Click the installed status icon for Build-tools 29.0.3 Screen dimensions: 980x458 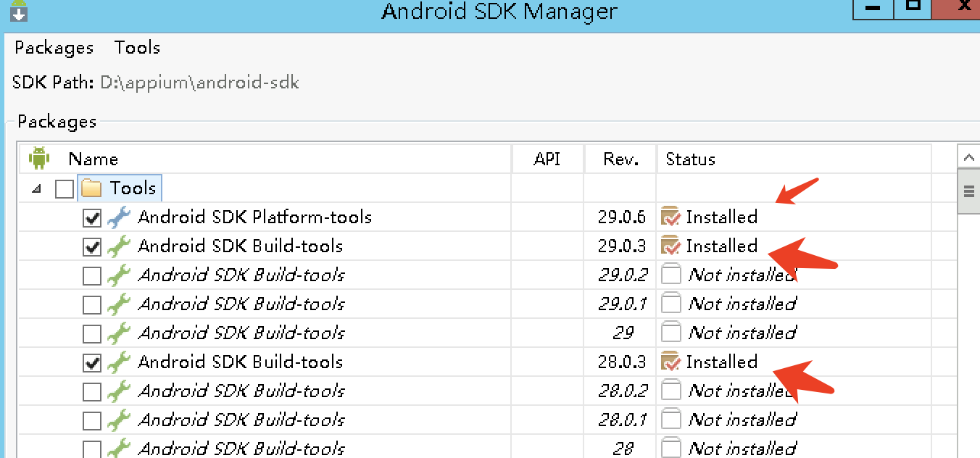click(671, 246)
